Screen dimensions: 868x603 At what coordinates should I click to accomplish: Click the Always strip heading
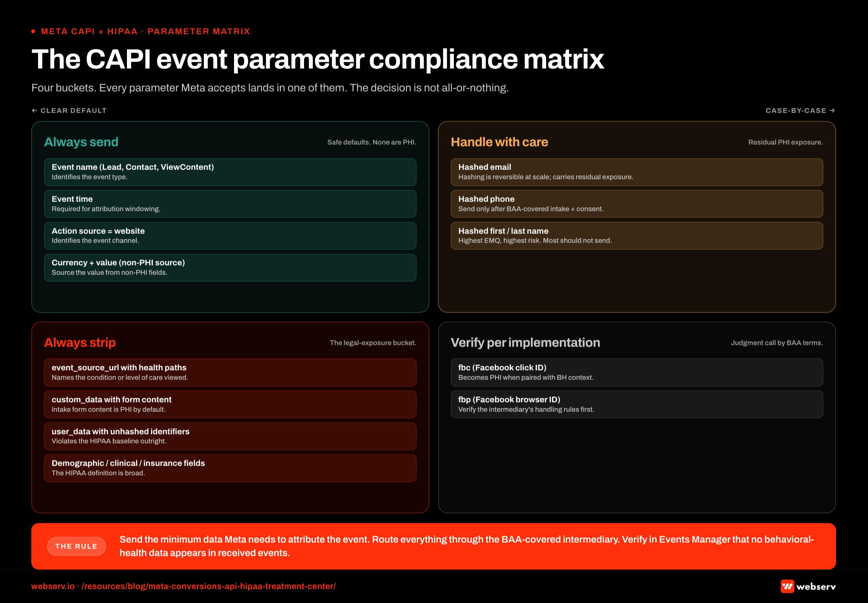point(80,342)
